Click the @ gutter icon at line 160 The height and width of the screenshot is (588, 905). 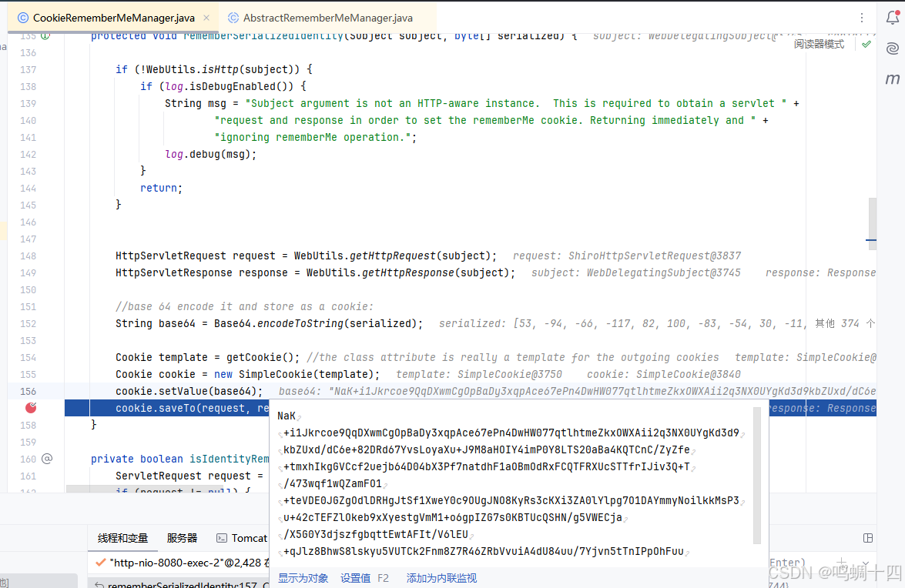47,459
